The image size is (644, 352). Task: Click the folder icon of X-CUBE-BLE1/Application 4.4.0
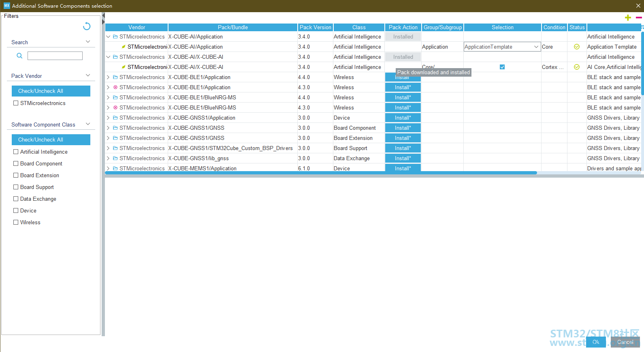click(115, 77)
